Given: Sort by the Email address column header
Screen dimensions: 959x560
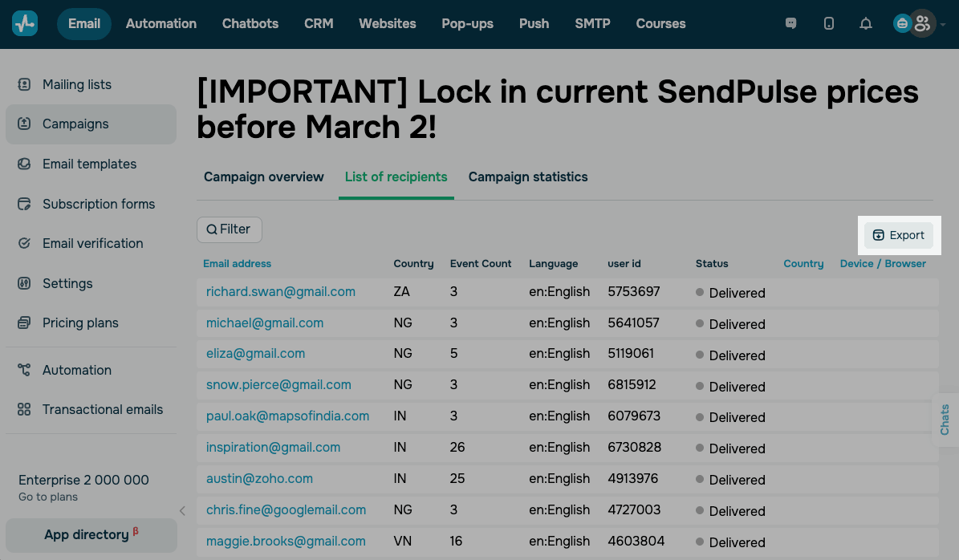Looking at the screenshot, I should [237, 263].
